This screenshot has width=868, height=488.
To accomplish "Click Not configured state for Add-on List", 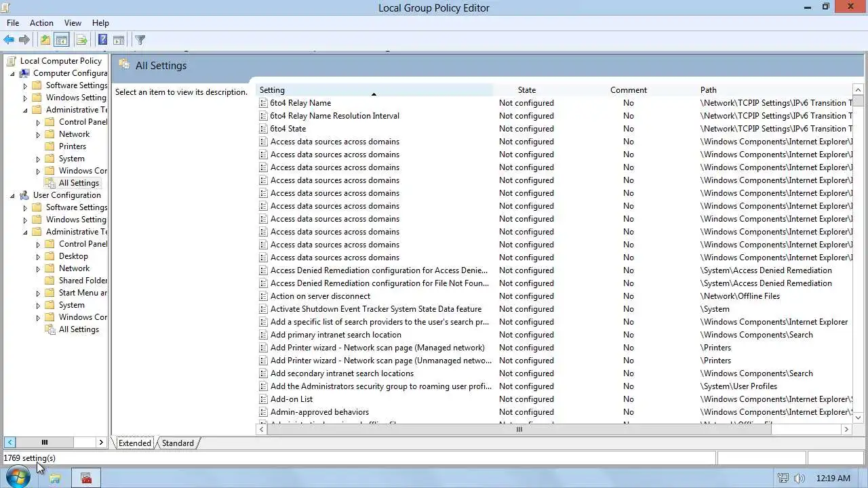I will pos(526,399).
